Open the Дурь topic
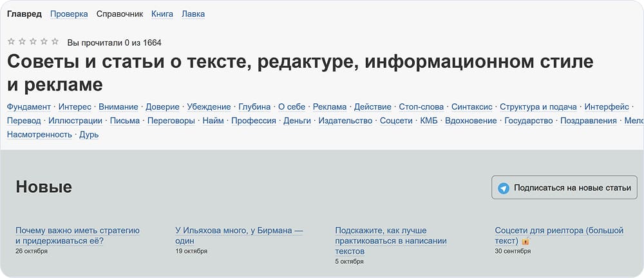644x278 pixels. [x=89, y=134]
